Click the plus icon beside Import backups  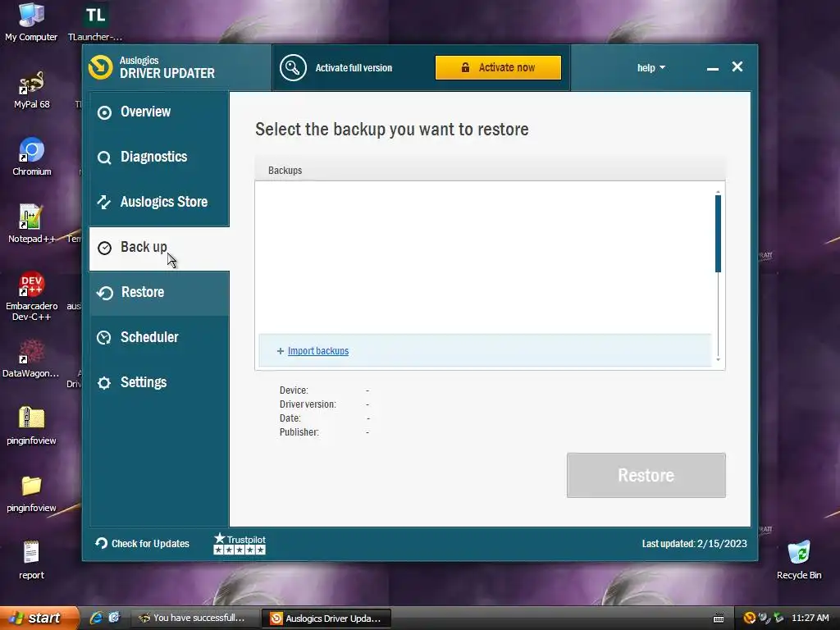[x=281, y=351]
